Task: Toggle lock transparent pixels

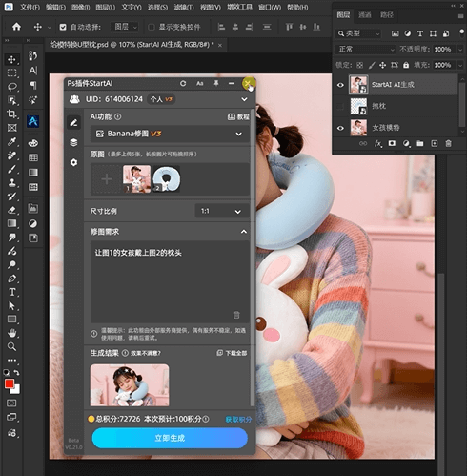Action: tap(359, 65)
